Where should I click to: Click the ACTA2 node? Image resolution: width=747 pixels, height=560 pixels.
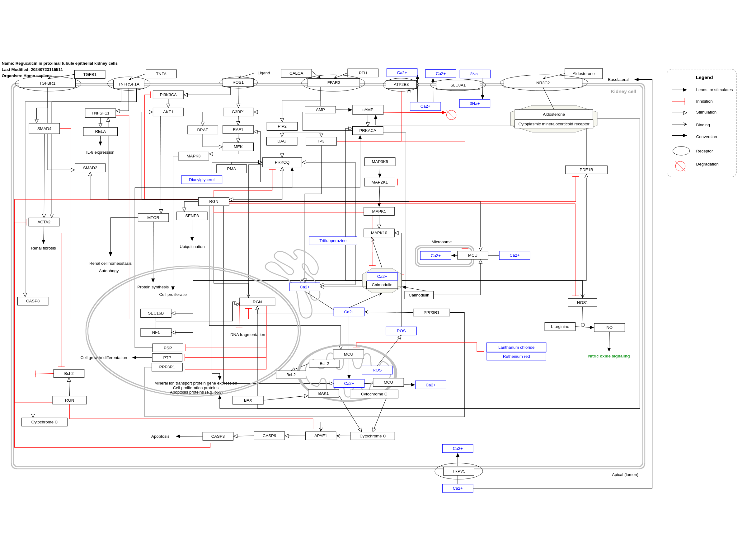pyautogui.click(x=44, y=222)
